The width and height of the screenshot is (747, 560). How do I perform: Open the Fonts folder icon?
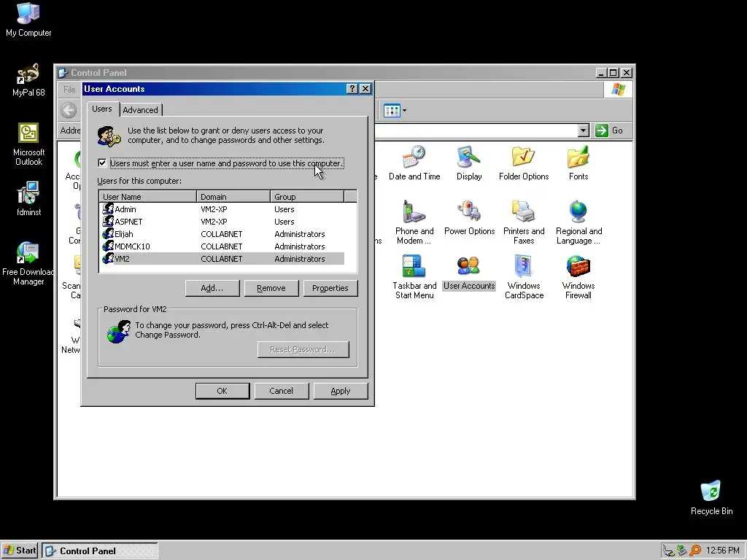coord(578,163)
